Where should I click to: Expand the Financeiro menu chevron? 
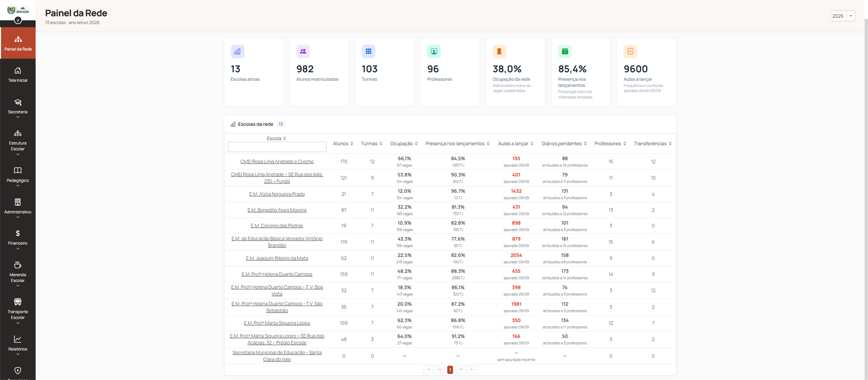point(18,249)
